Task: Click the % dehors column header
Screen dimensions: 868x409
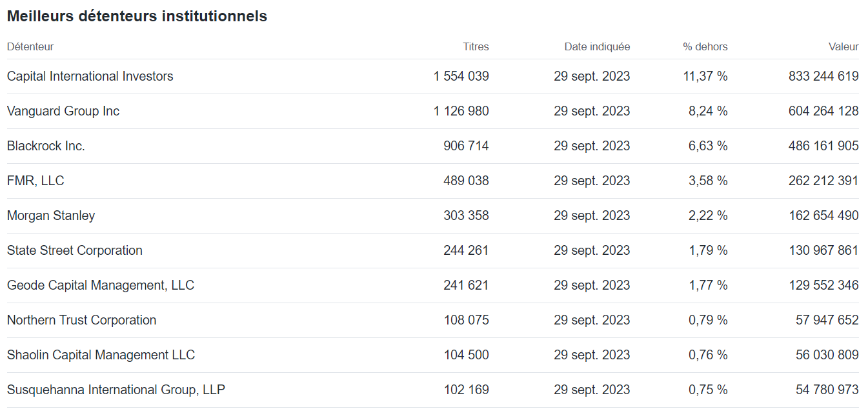Action: [705, 46]
